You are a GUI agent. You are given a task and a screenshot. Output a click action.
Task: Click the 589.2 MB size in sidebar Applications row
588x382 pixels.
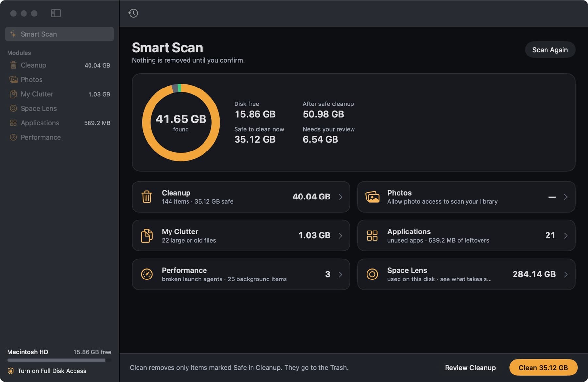coord(97,123)
